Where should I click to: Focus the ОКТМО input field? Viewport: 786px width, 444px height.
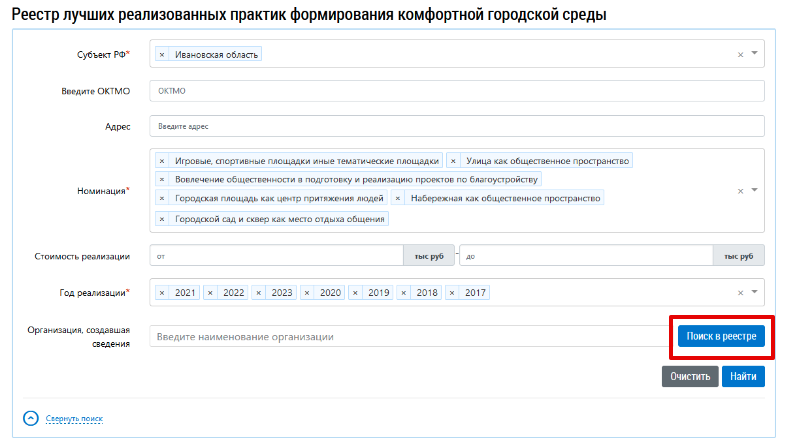click(x=456, y=91)
